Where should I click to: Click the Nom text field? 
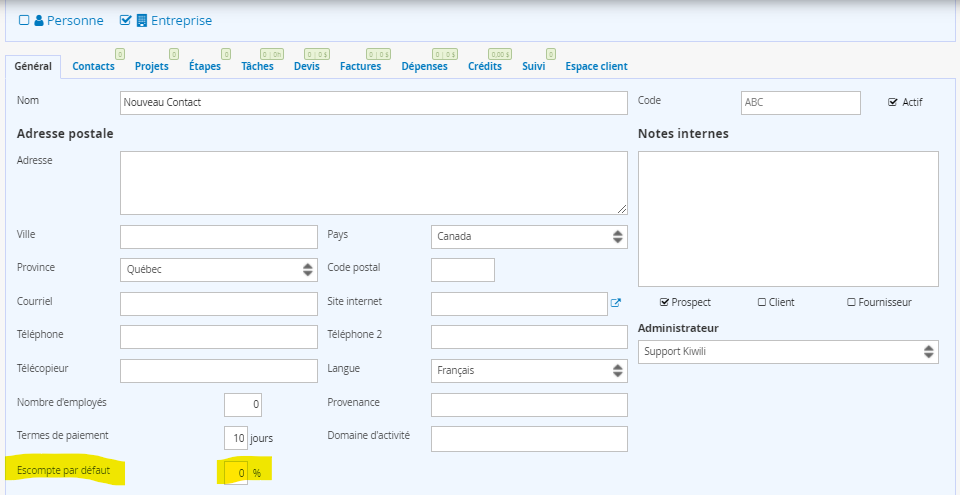point(373,102)
